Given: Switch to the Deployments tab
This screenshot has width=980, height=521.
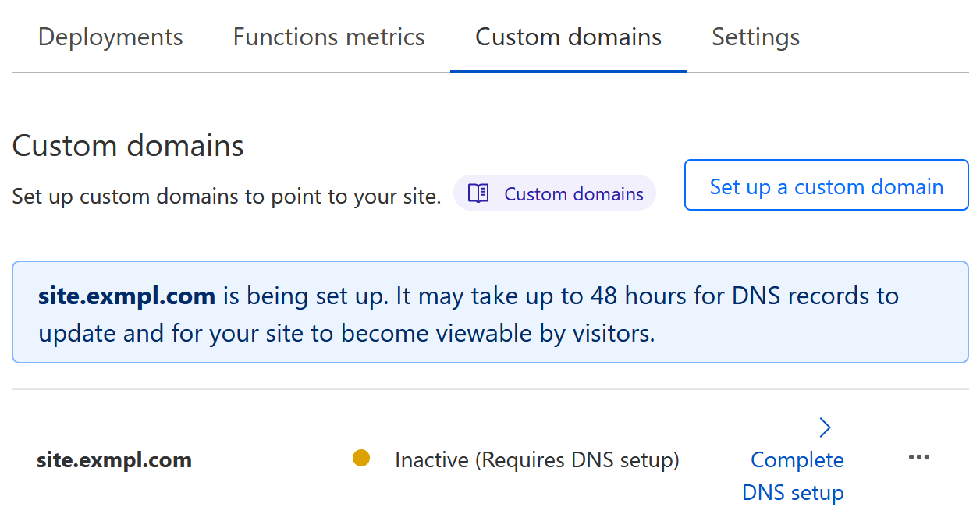Looking at the screenshot, I should pos(110,36).
